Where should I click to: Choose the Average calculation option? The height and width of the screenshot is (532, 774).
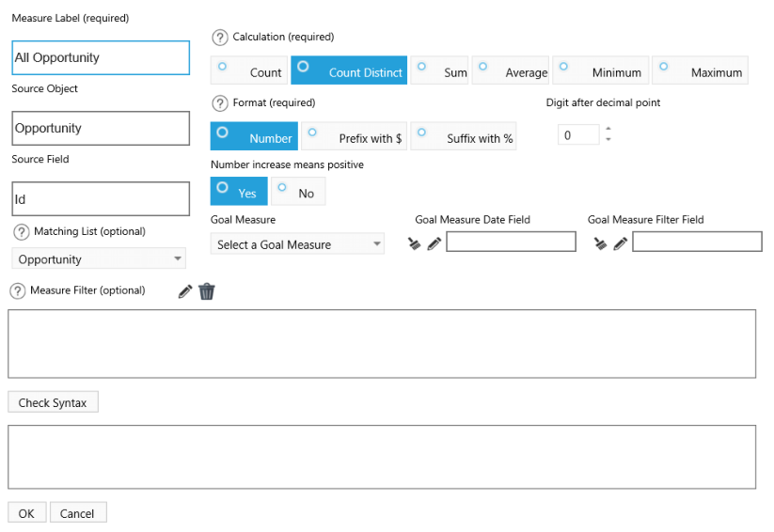[x=511, y=71]
